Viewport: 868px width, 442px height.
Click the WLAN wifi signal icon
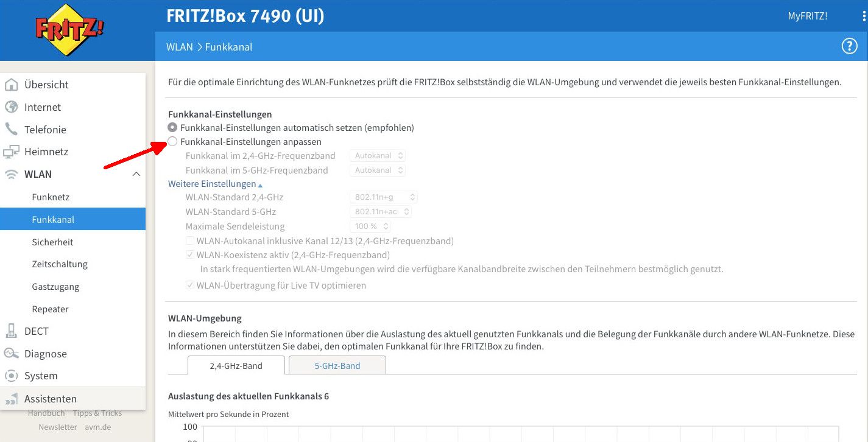click(12, 174)
